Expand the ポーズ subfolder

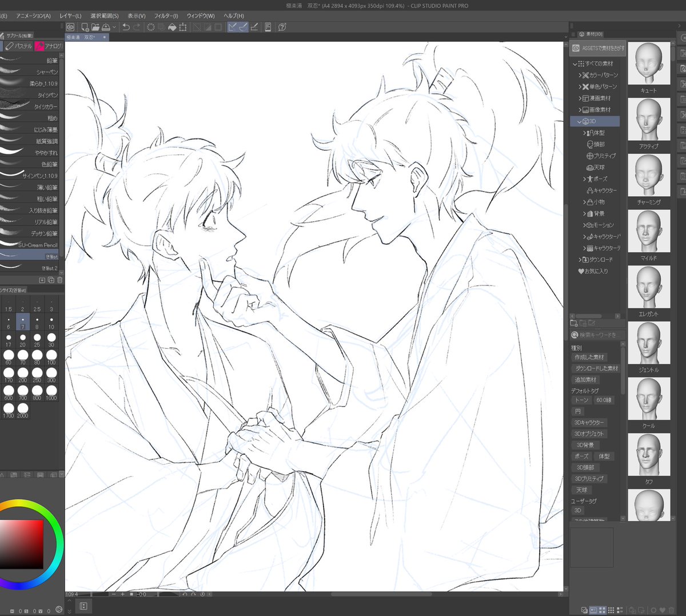point(584,179)
